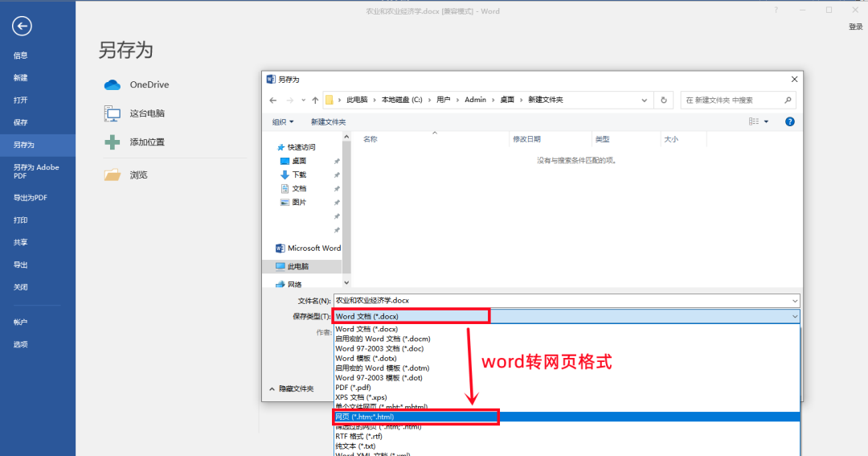The height and width of the screenshot is (456, 868).
Task: Unpin 桌面 using its pin icon
Action: (x=337, y=161)
